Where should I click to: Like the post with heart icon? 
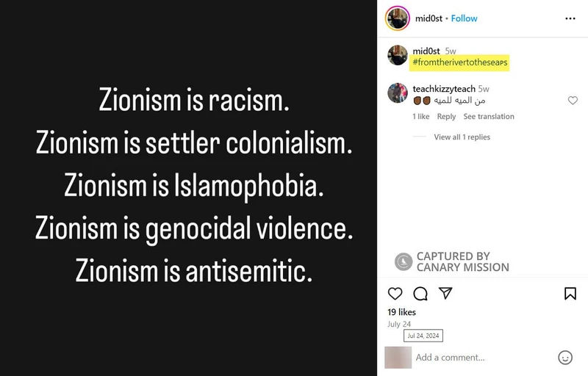(x=395, y=294)
